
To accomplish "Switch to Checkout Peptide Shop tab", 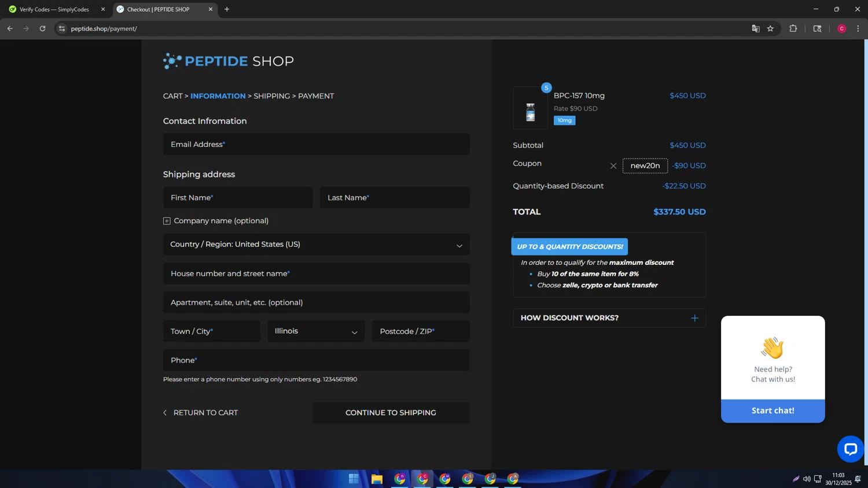I will pos(165,9).
